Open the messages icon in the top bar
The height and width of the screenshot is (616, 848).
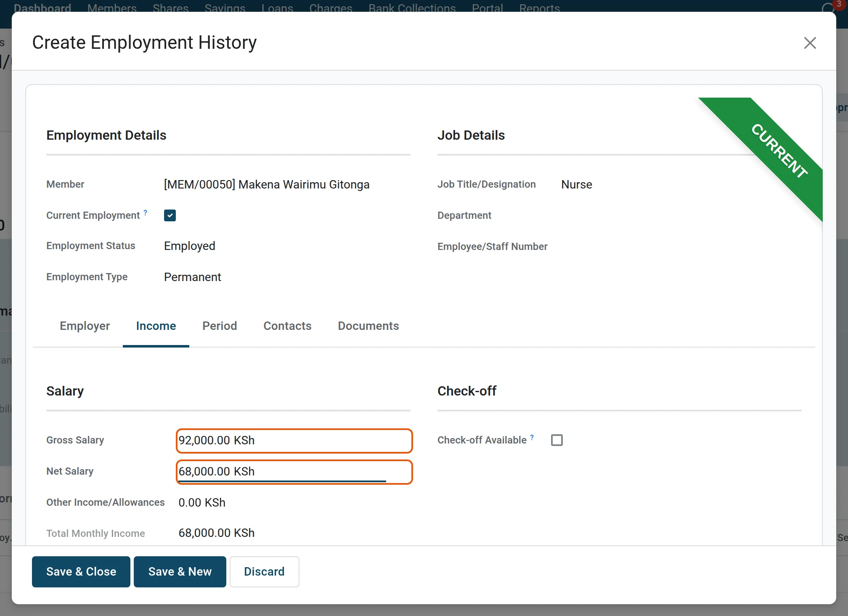point(828,8)
